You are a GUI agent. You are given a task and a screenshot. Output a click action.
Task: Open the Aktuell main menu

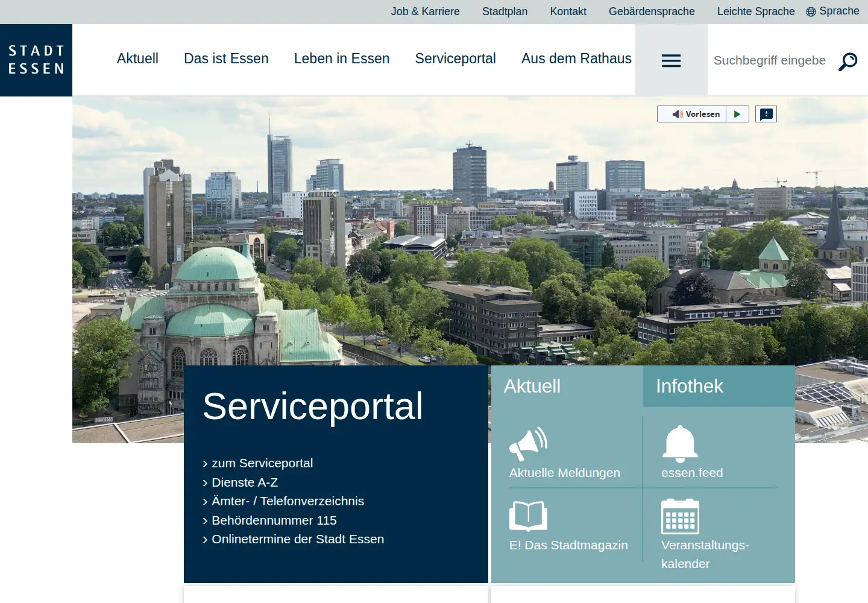tap(137, 58)
